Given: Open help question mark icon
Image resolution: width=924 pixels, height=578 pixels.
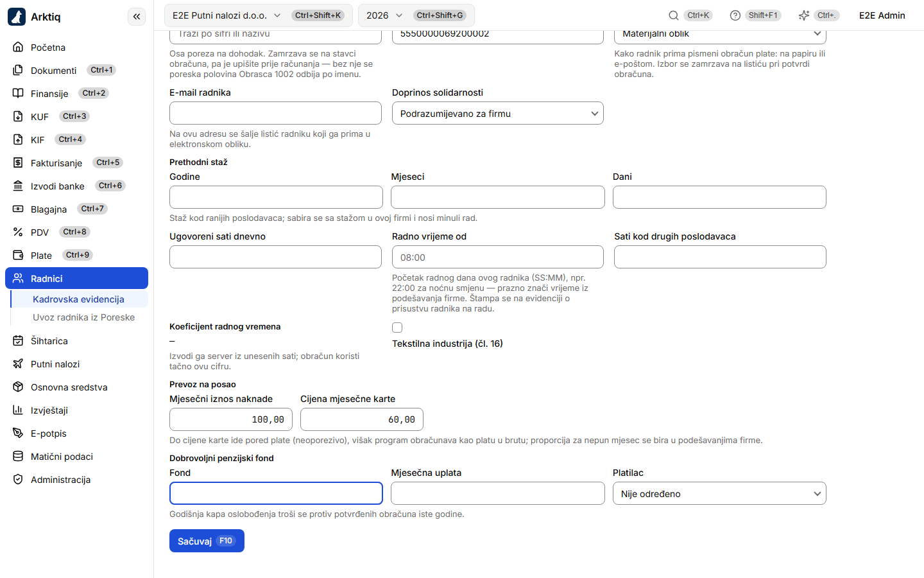Looking at the screenshot, I should click(x=735, y=15).
